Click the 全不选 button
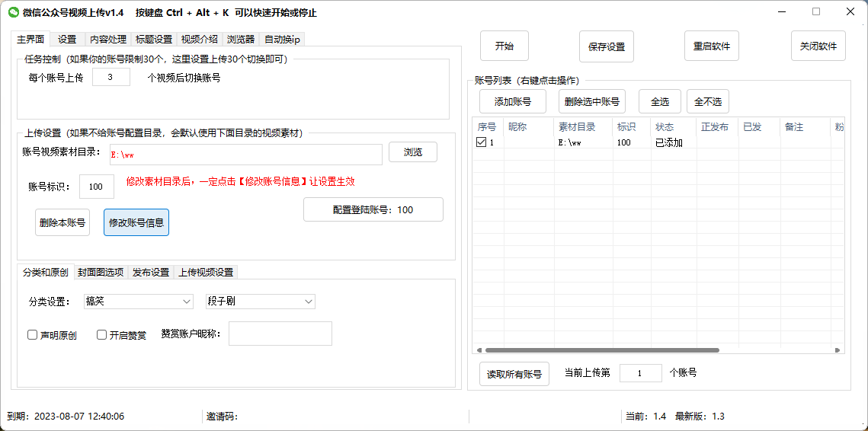868x431 pixels. (x=708, y=101)
